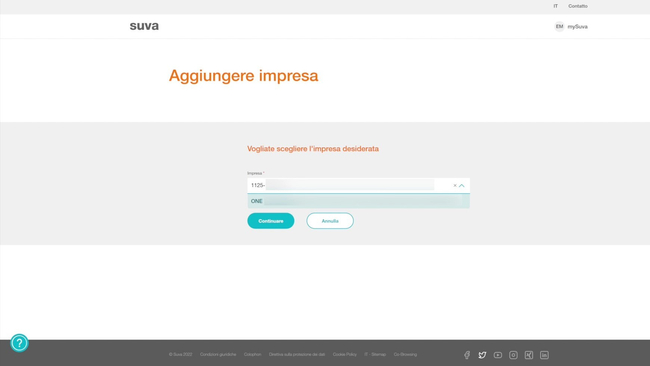Viewport: 650px width, 366px height.
Task: Click 'Vogliate scegliere l'impresa desiderata' text
Action: pos(313,149)
